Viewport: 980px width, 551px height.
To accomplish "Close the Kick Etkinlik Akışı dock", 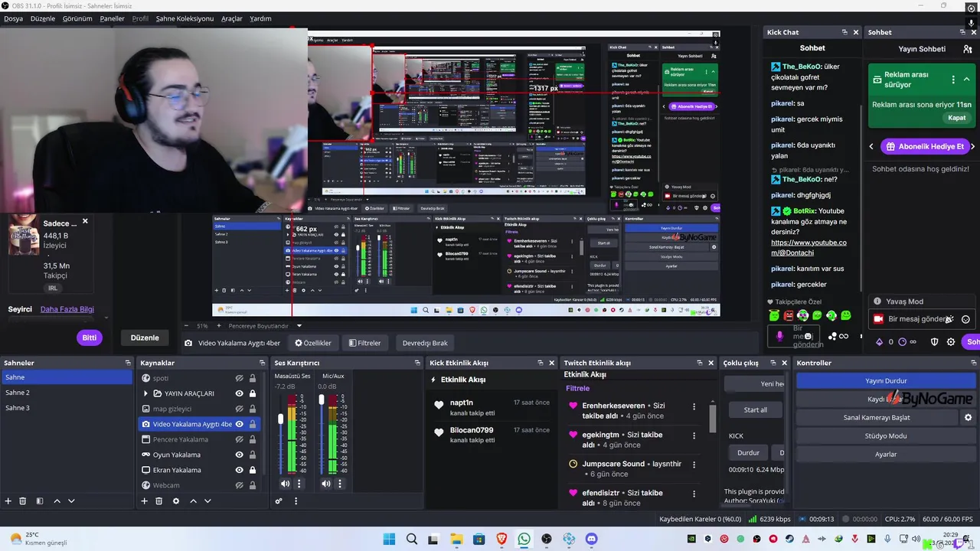I will tap(551, 363).
